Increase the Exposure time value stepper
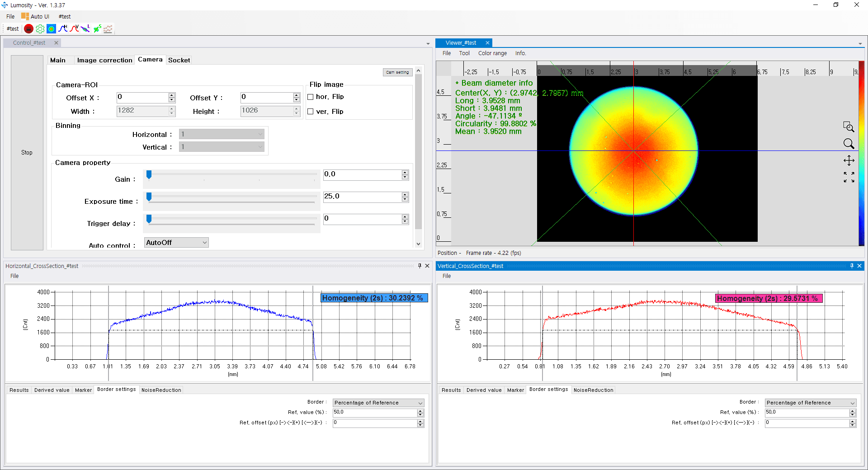The height and width of the screenshot is (470, 868). [405, 194]
